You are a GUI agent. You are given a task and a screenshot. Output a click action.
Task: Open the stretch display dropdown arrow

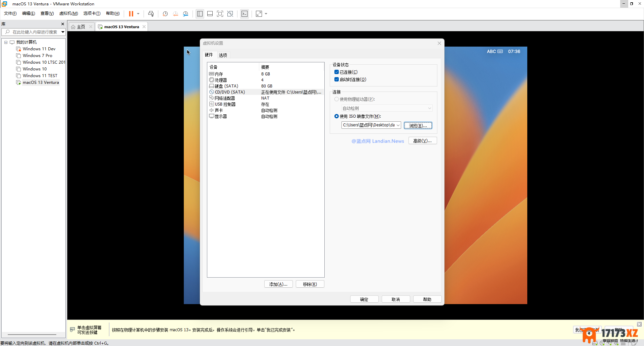point(266,14)
